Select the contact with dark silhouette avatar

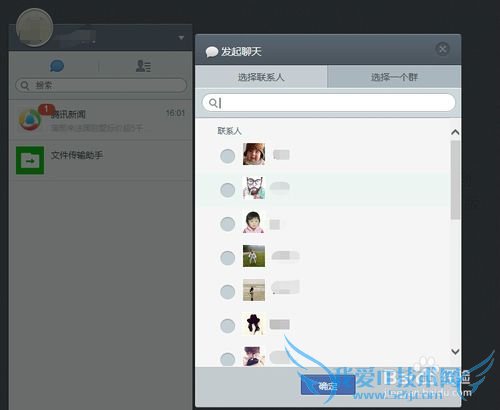point(228,326)
